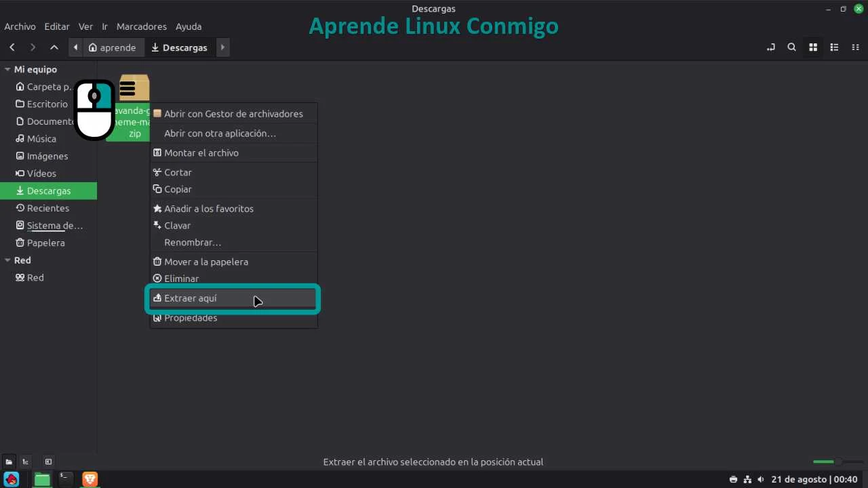Click the printer tray icon
Viewport: 868px width, 488px height.
pyautogui.click(x=734, y=480)
